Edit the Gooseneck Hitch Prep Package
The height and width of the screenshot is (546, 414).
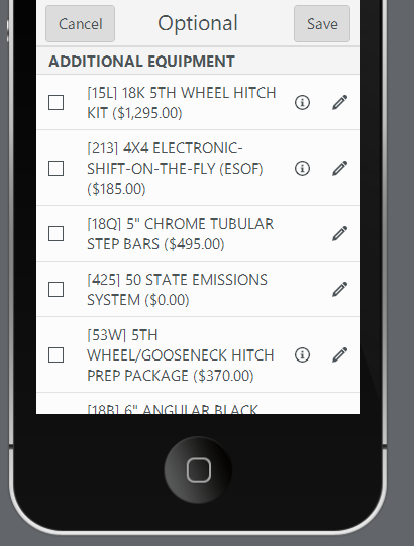coord(339,355)
